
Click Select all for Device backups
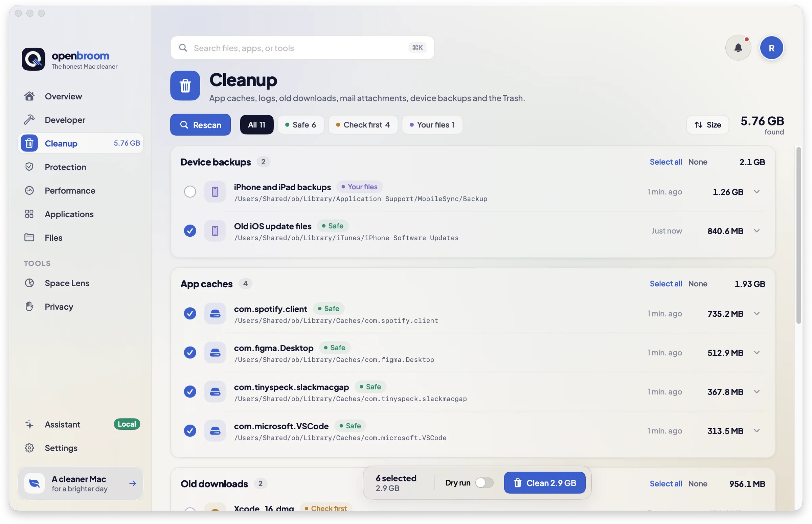(666, 162)
